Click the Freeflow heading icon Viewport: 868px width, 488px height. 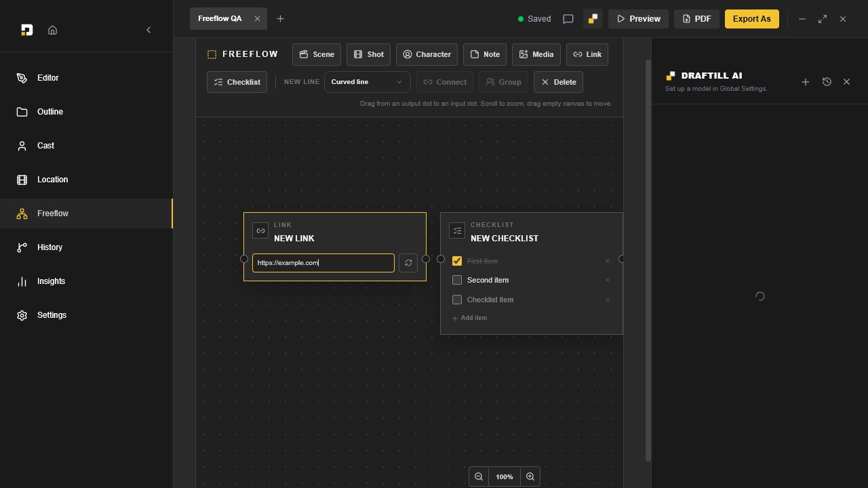click(212, 54)
